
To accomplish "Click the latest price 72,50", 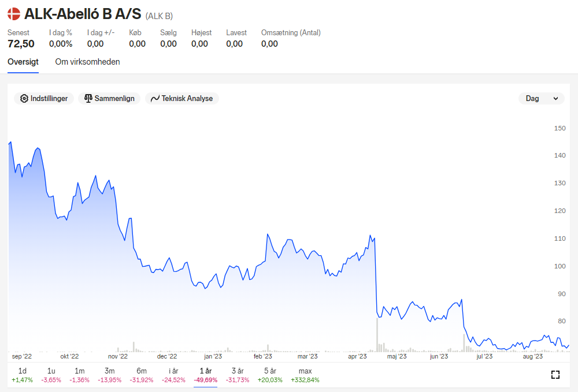I will [21, 44].
